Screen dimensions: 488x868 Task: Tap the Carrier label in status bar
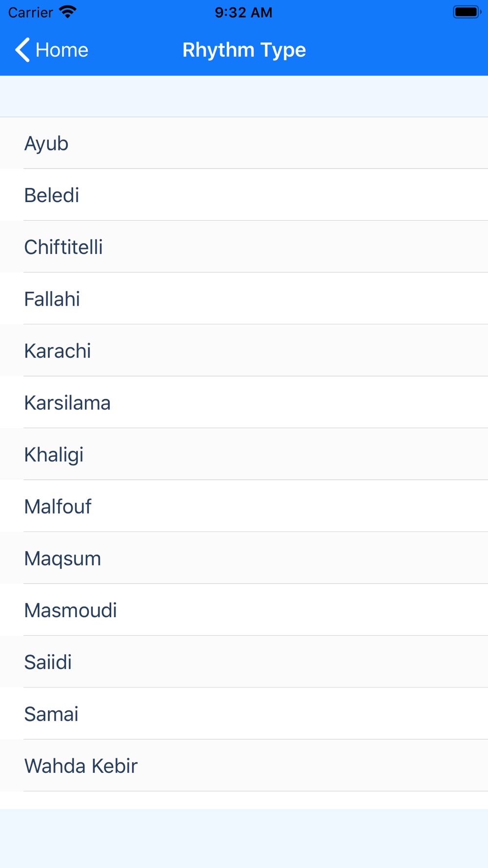coord(30,12)
